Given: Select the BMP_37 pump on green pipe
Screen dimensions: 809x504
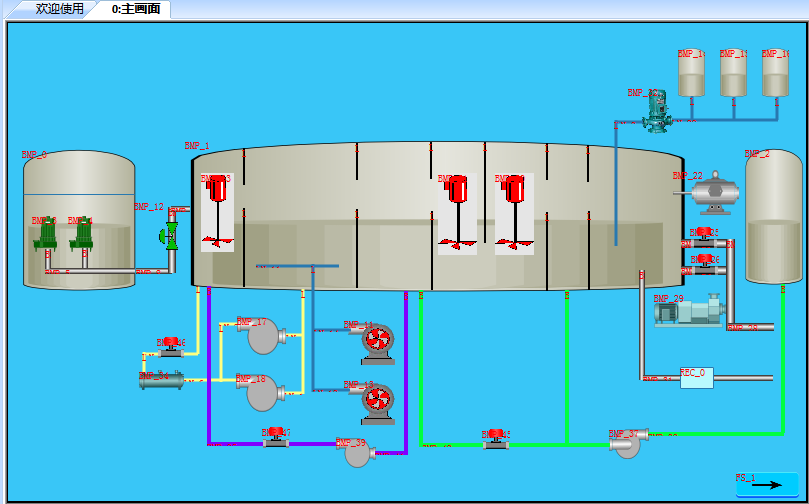Looking at the screenshot, I should (x=627, y=445).
